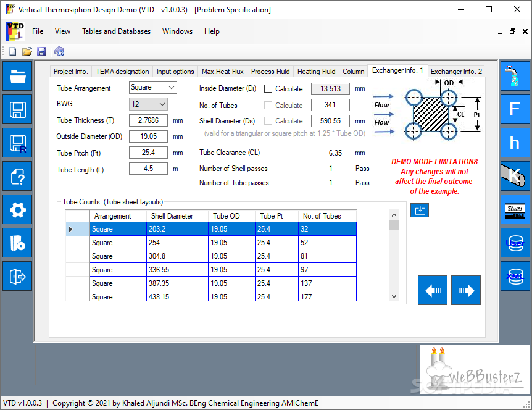This screenshot has width=532, height=410.
Task: Click the Open folder toolbar icon
Action: pyautogui.click(x=27, y=51)
